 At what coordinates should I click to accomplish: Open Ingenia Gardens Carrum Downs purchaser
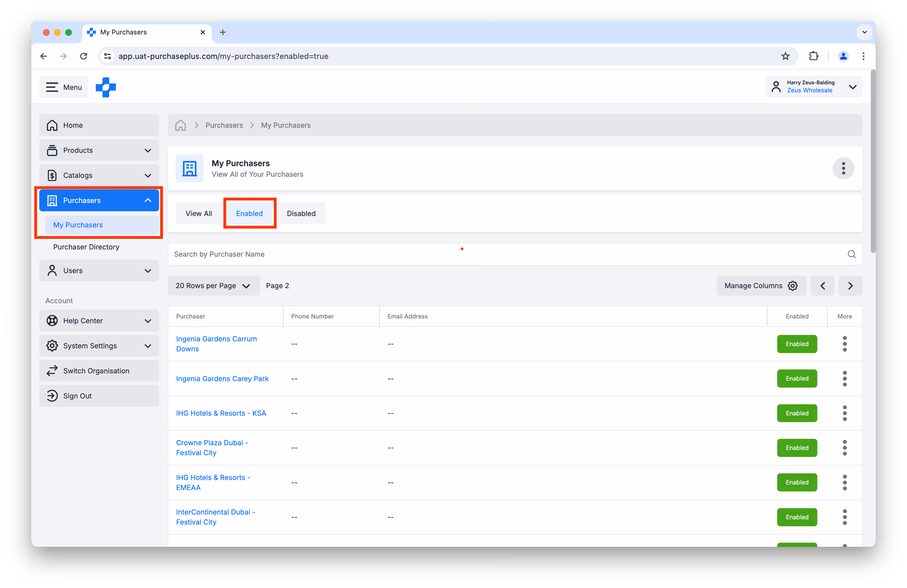(217, 344)
